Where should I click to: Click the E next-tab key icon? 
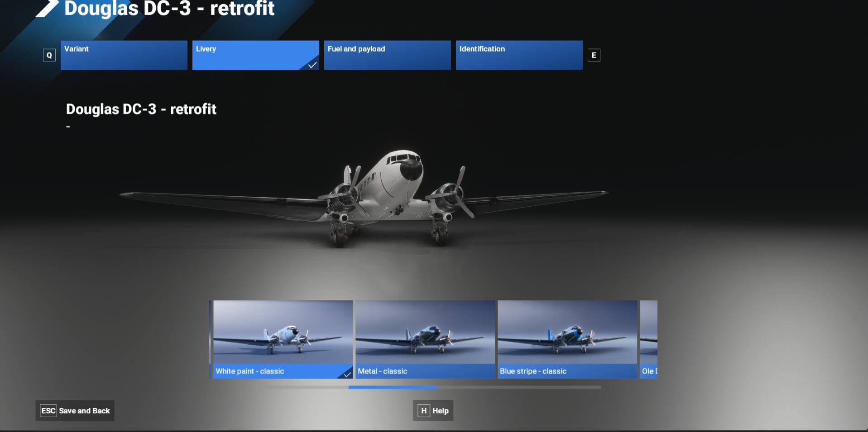(594, 55)
